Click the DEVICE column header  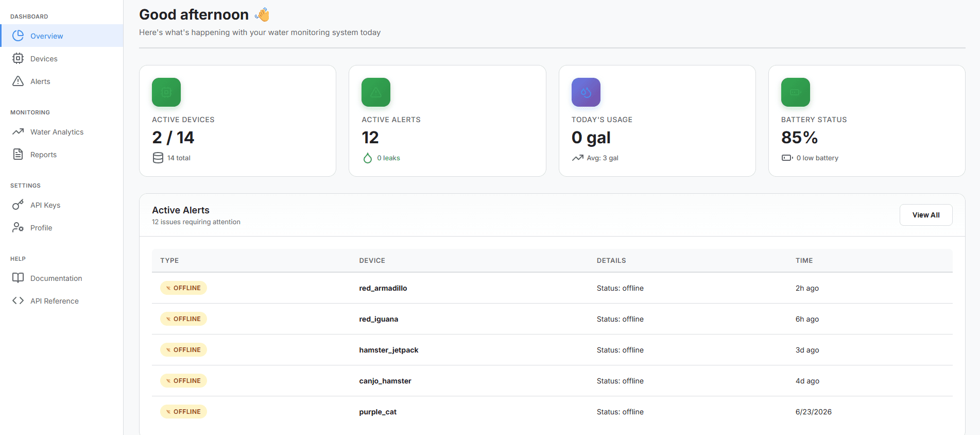click(x=372, y=260)
